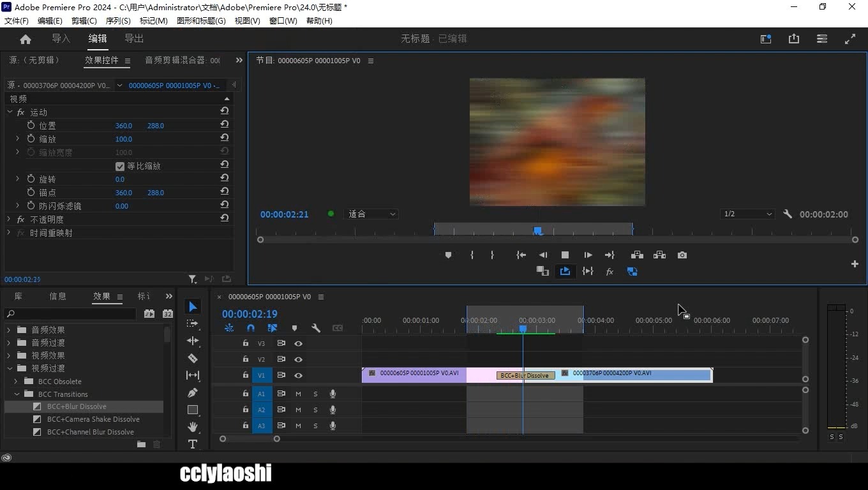Select the Razor tool
The width and height of the screenshot is (868, 490).
(193, 358)
